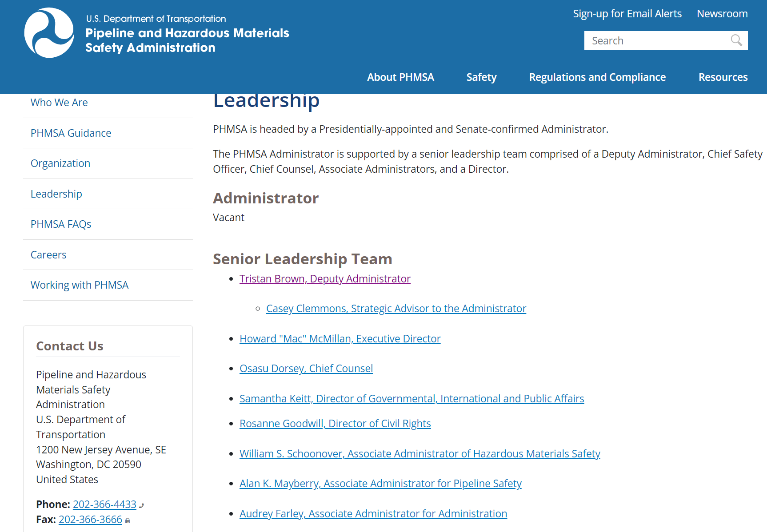Click the Contact Us heading
Viewport: 767px width, 532px height.
coord(69,346)
